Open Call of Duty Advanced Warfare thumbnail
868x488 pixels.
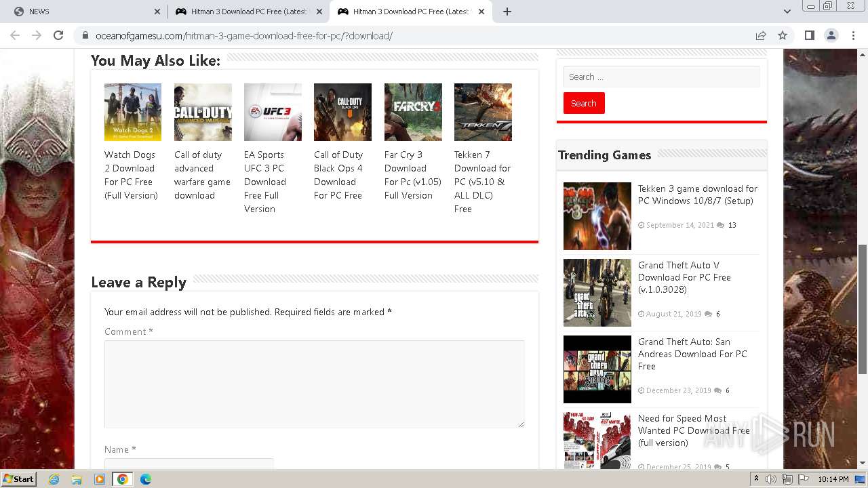coord(203,112)
